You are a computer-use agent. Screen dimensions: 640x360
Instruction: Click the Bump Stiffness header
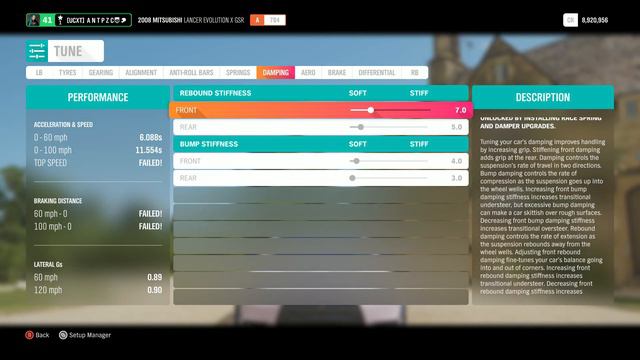pos(209,144)
